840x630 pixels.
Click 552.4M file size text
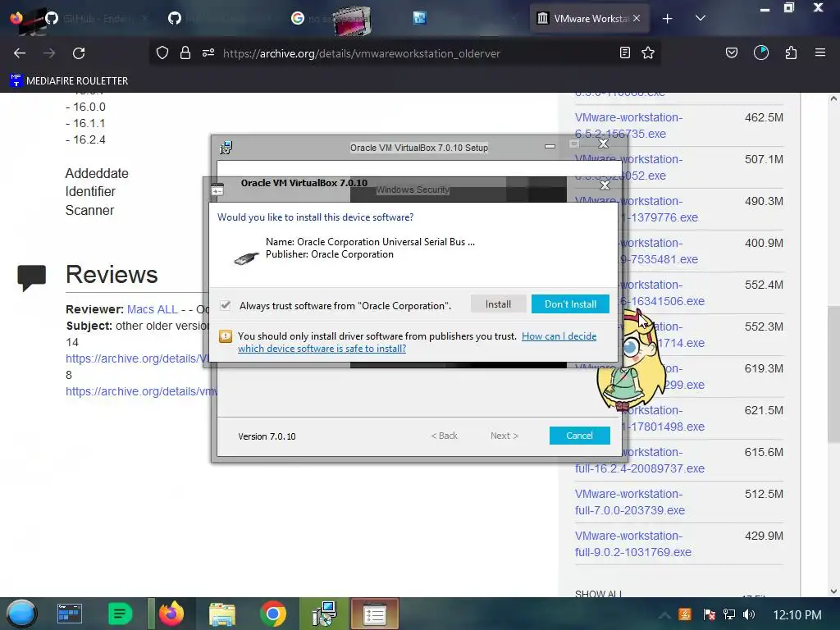(764, 285)
